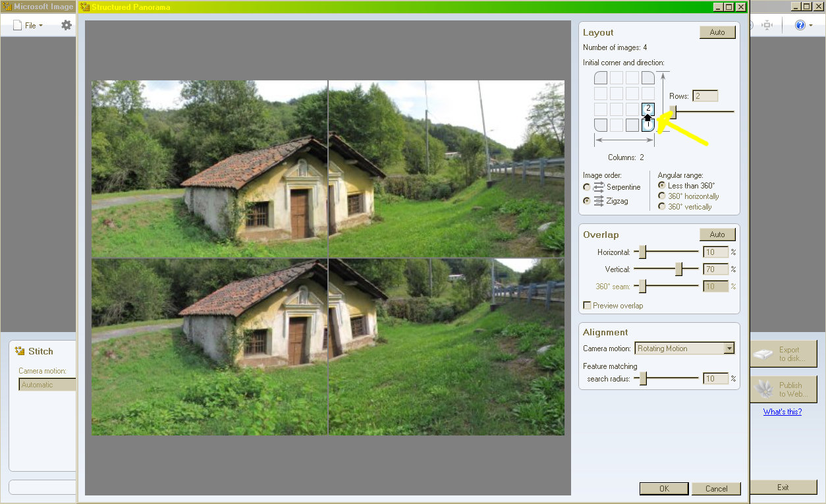Select the bottom-right grass preview tile
Screen dimensions: 826x504
pos(447,347)
